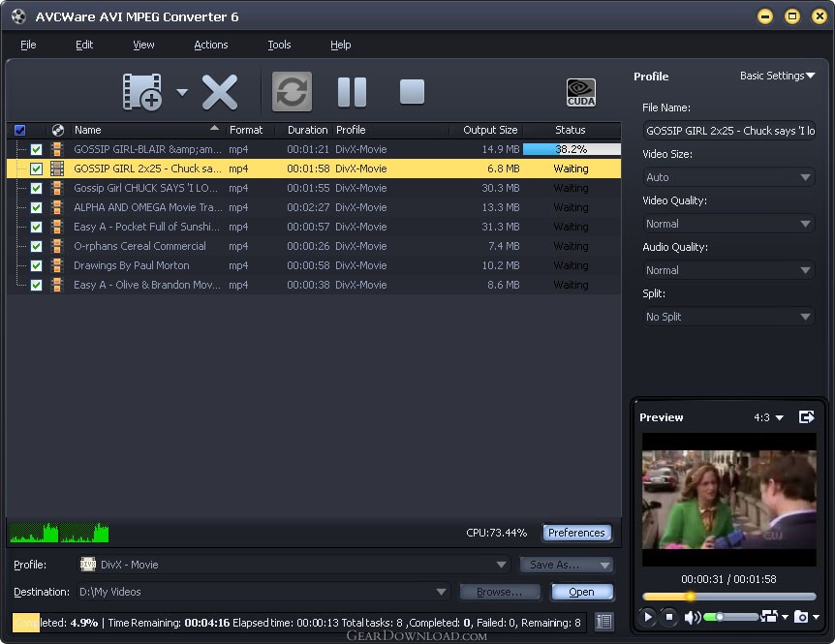Click film icon of Gossip Girl CHUCK SAYS row
Screen dimensions: 835x644
click(x=57, y=188)
